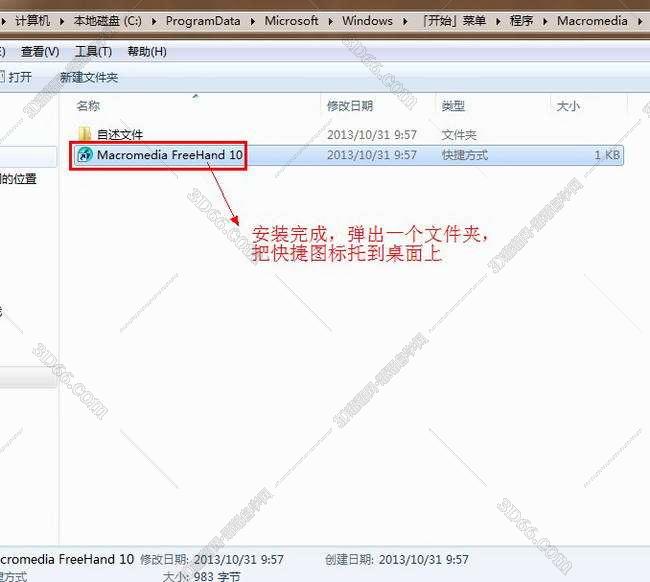Expand the arrow after 程序 breadcrumb
Viewport: 650px width, 582px height.
tap(545, 21)
